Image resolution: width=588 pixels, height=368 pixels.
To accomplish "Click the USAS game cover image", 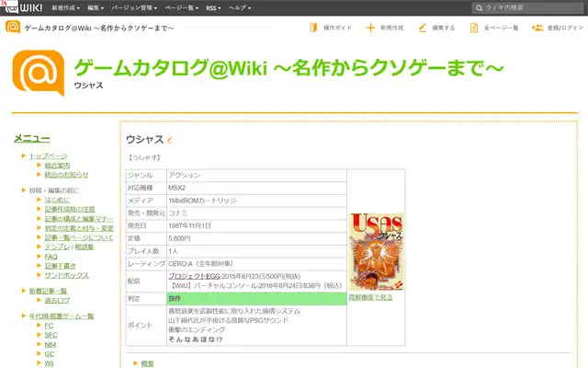I will (x=376, y=252).
